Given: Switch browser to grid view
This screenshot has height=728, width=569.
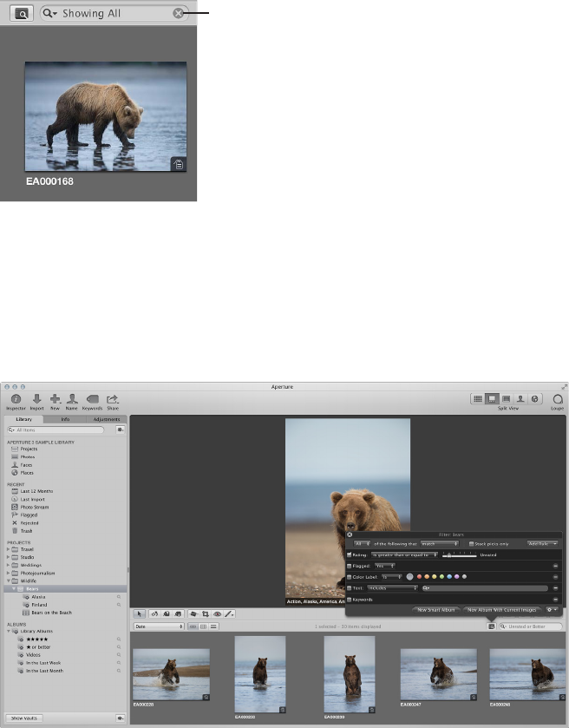Looking at the screenshot, I should tap(203, 626).
